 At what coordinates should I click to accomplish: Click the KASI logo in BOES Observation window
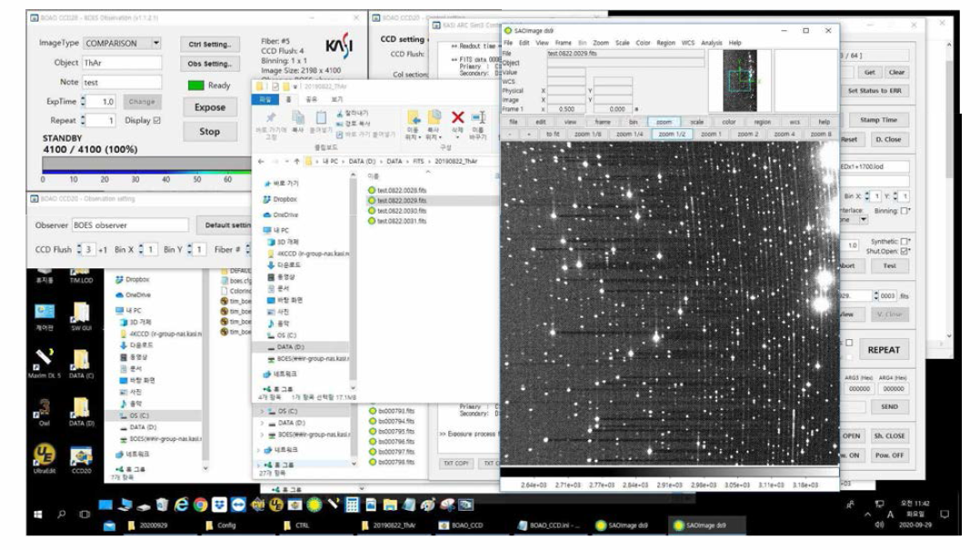[339, 45]
